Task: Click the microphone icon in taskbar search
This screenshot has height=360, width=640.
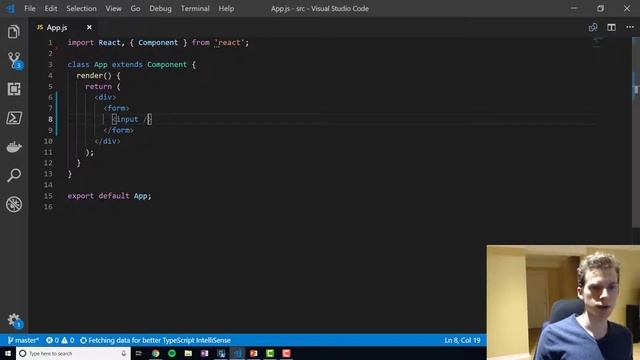Action: 124,353
